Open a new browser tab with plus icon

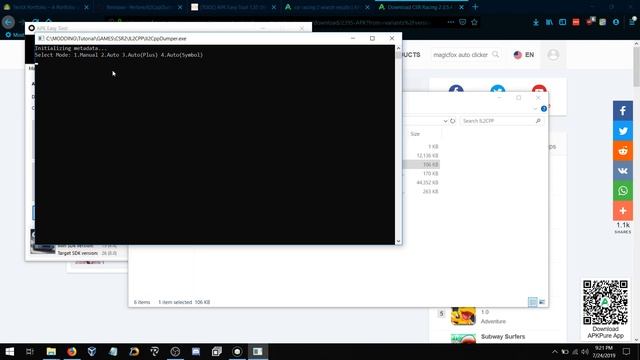point(475,7)
